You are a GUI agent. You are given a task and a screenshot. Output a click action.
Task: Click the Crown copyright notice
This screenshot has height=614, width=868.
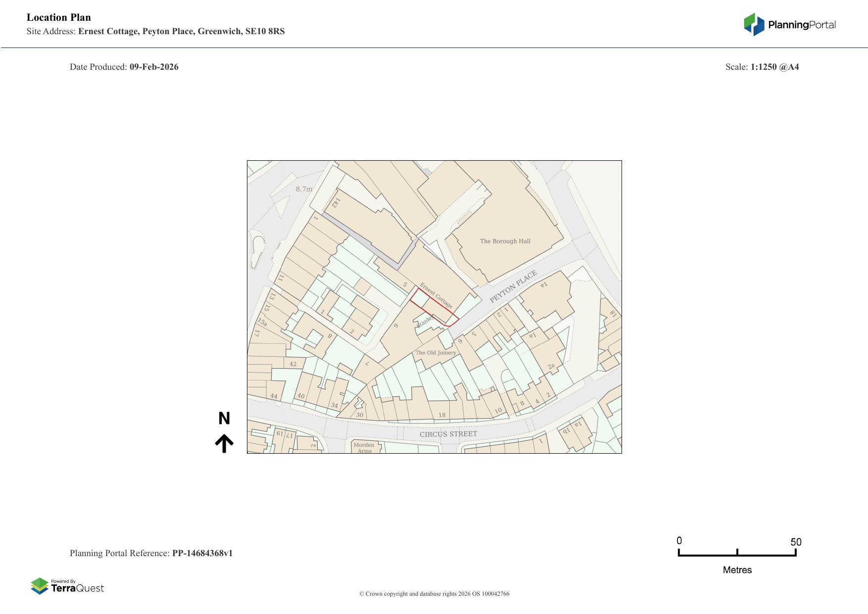434,594
